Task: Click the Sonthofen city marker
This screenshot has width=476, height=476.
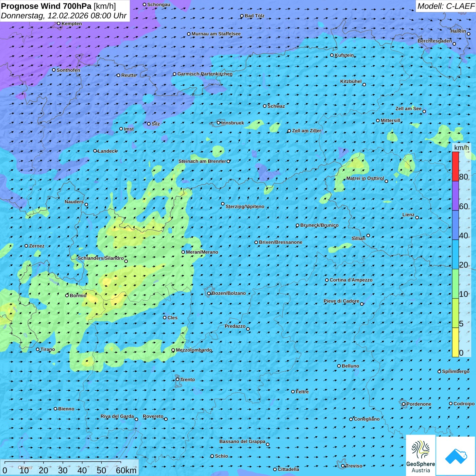Action: point(54,70)
